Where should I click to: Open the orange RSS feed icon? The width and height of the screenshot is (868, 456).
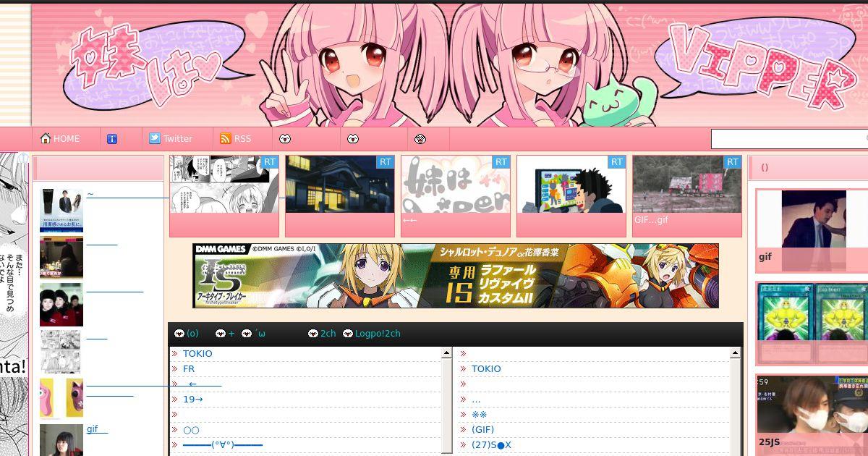pyautogui.click(x=226, y=138)
